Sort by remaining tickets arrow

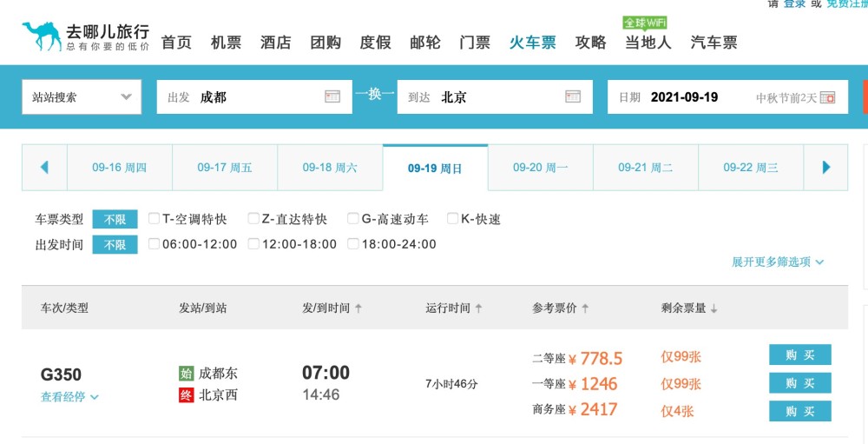713,308
